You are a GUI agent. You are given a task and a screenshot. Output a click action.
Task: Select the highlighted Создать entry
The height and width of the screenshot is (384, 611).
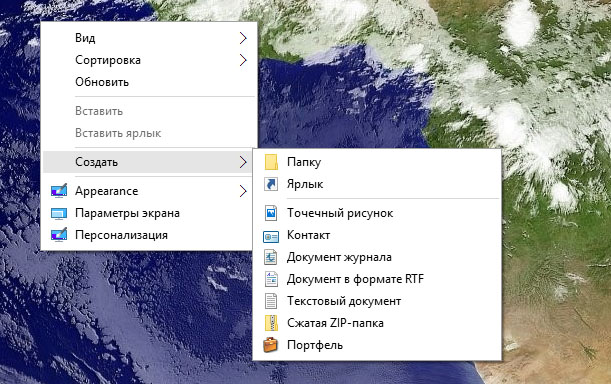click(149, 162)
